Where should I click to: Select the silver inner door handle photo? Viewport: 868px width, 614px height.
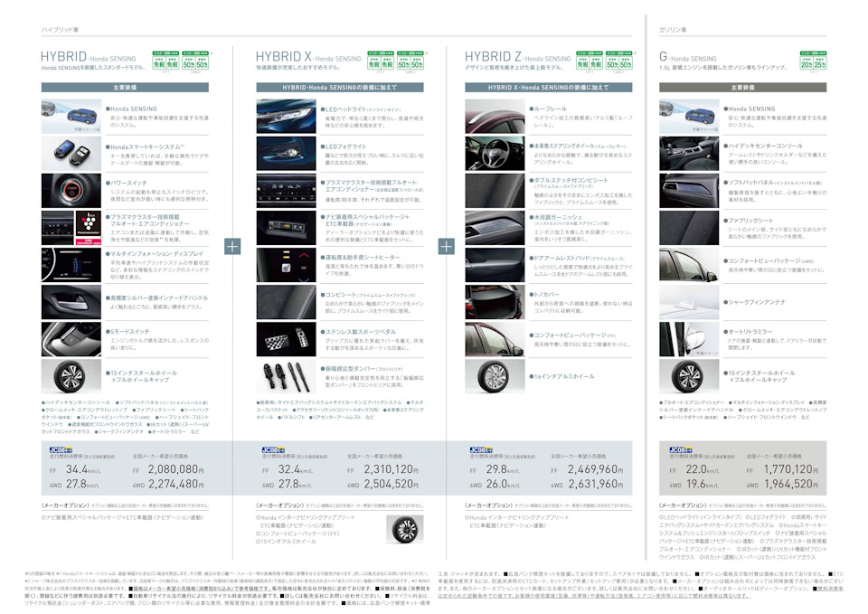(71, 302)
